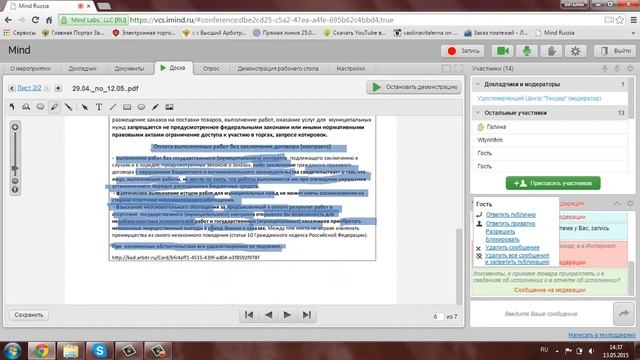640x360 pixels.
Task: Go to previous page button
Action: coord(268,315)
